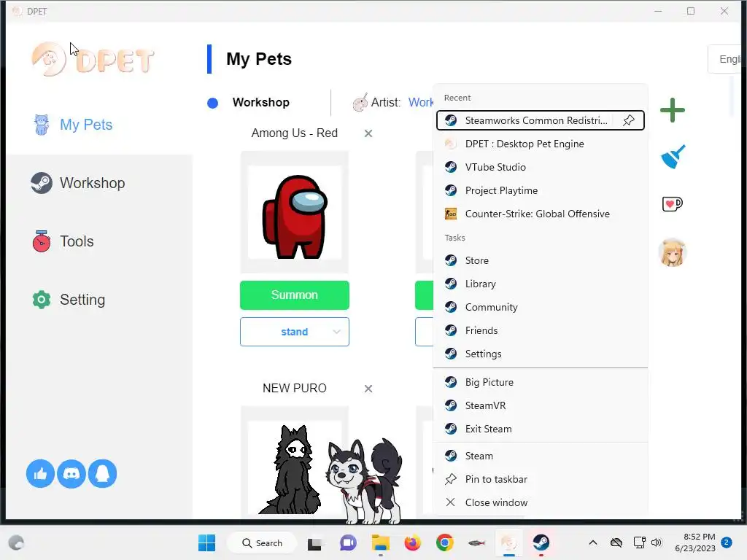747x560 pixels.
Task: Click the red stopwatch Tools icon
Action: coord(42,241)
